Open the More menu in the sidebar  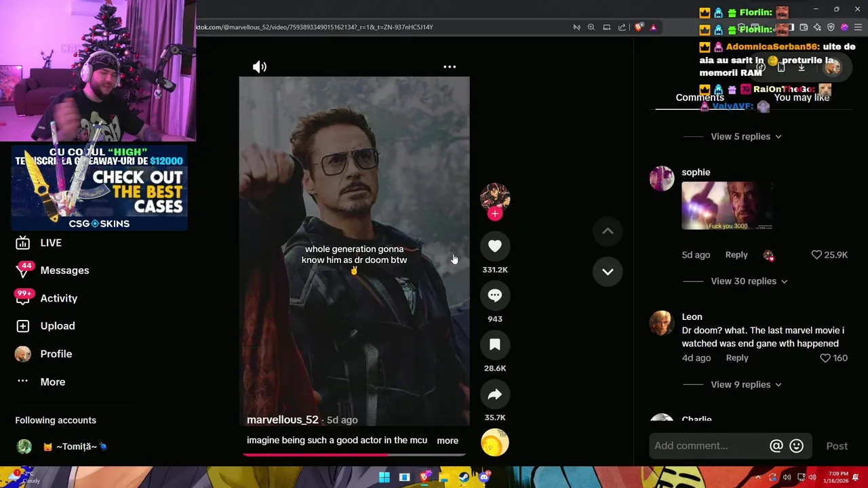52,382
